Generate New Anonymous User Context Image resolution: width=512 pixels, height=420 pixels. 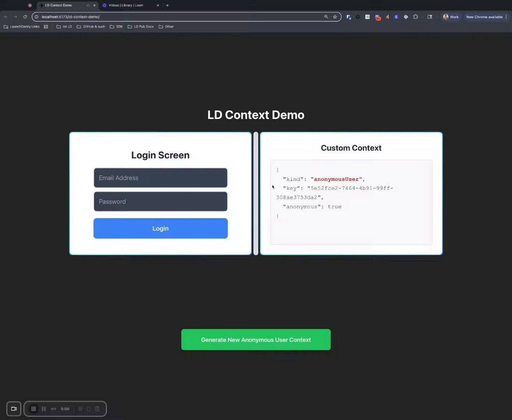(256, 340)
